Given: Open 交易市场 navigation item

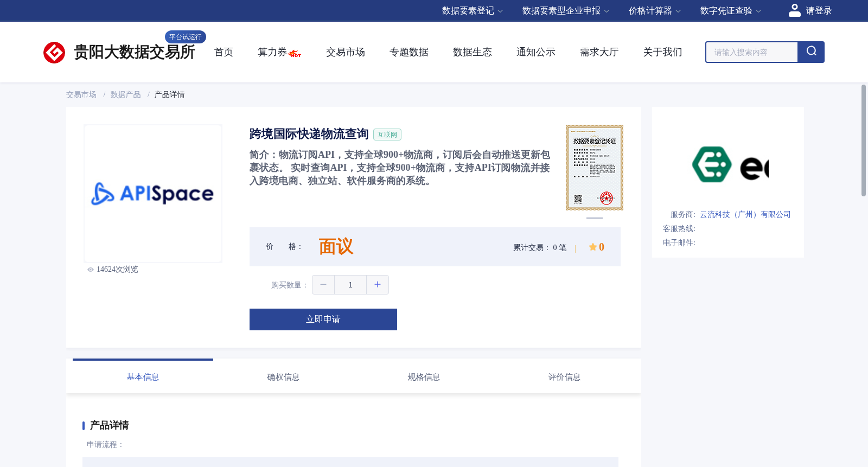Looking at the screenshot, I should click(346, 52).
